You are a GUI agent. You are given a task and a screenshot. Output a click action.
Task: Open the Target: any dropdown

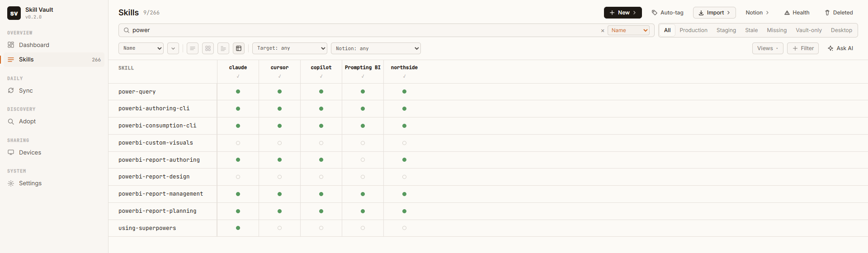click(x=290, y=48)
